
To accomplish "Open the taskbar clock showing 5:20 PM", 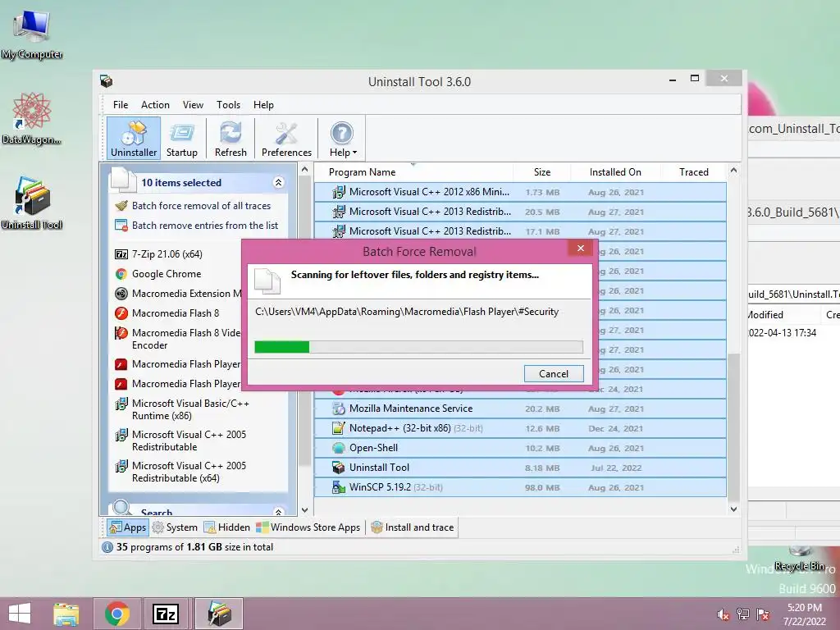I will click(805, 614).
